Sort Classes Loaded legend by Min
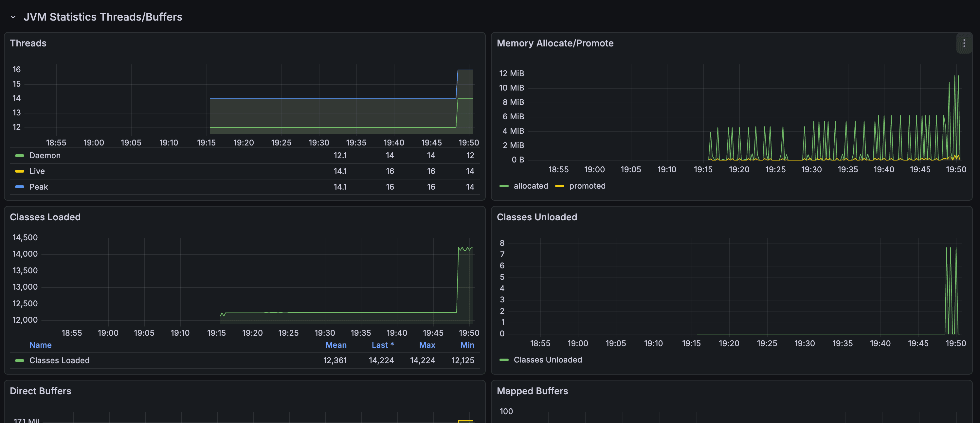 click(x=467, y=345)
